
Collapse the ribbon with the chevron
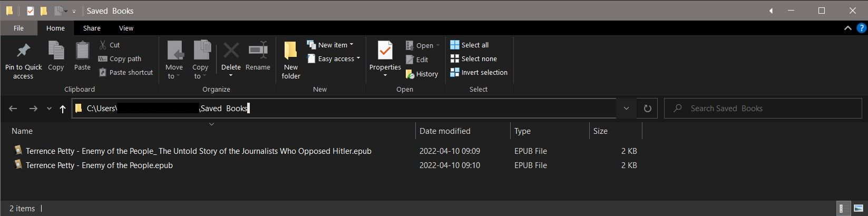848,28
